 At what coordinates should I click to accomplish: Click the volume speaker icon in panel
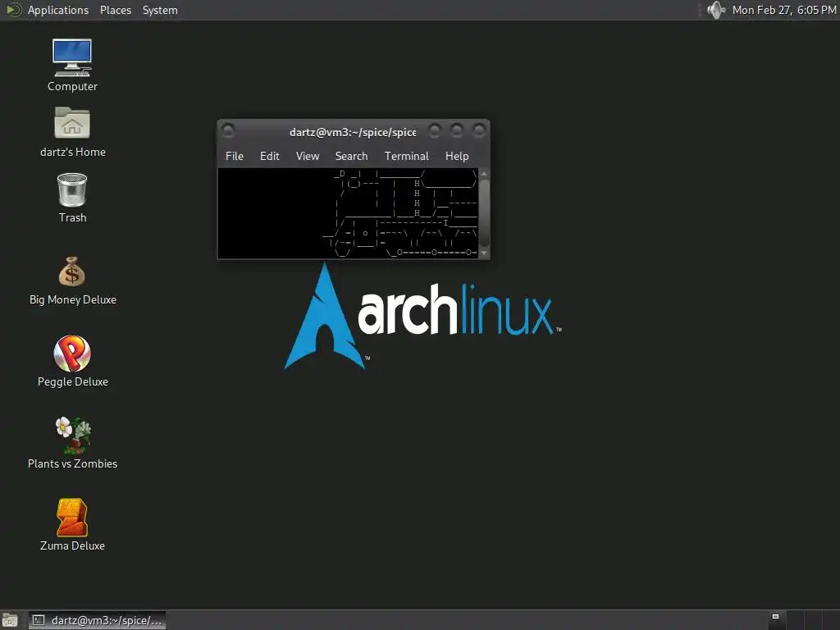point(715,10)
